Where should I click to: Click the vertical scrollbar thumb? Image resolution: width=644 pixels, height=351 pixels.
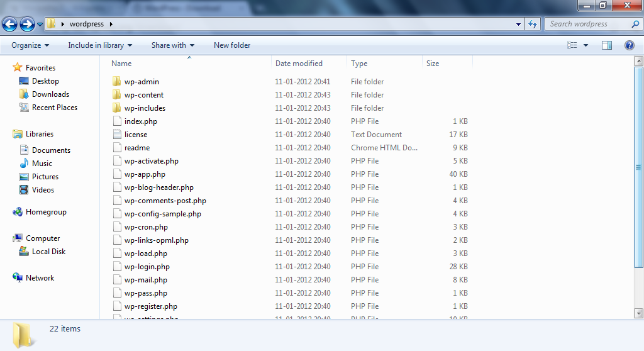(638, 167)
